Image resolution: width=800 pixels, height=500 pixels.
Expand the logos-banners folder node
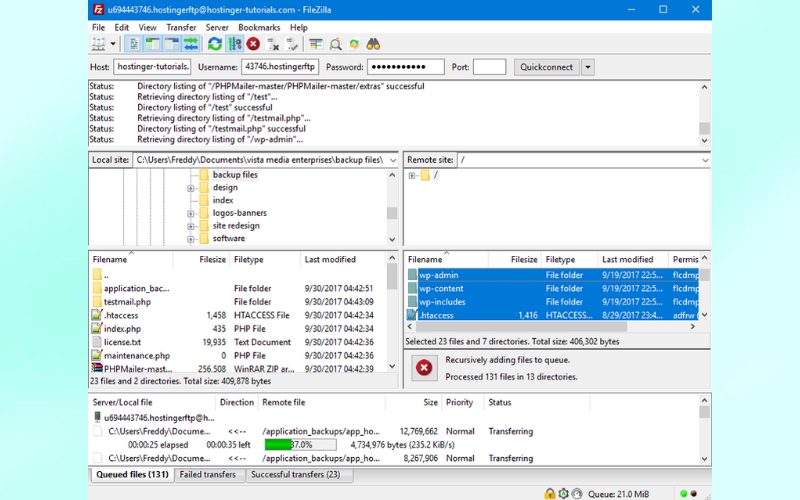pos(191,213)
